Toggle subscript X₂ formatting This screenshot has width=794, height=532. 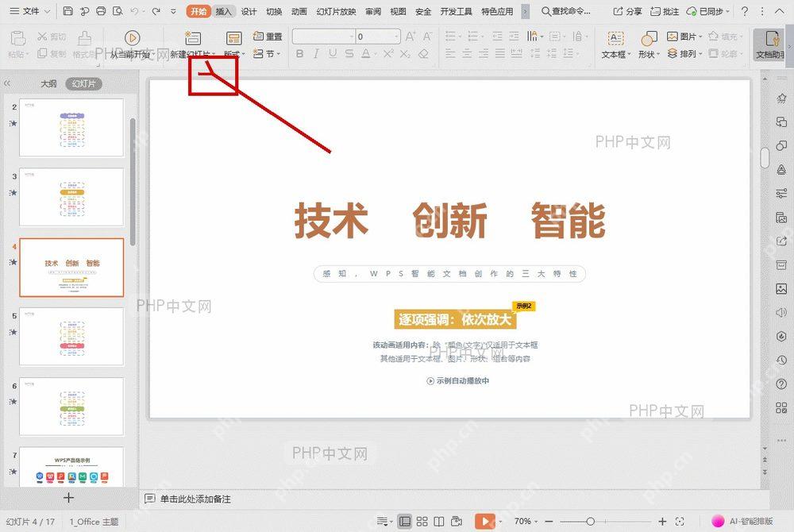click(x=405, y=53)
